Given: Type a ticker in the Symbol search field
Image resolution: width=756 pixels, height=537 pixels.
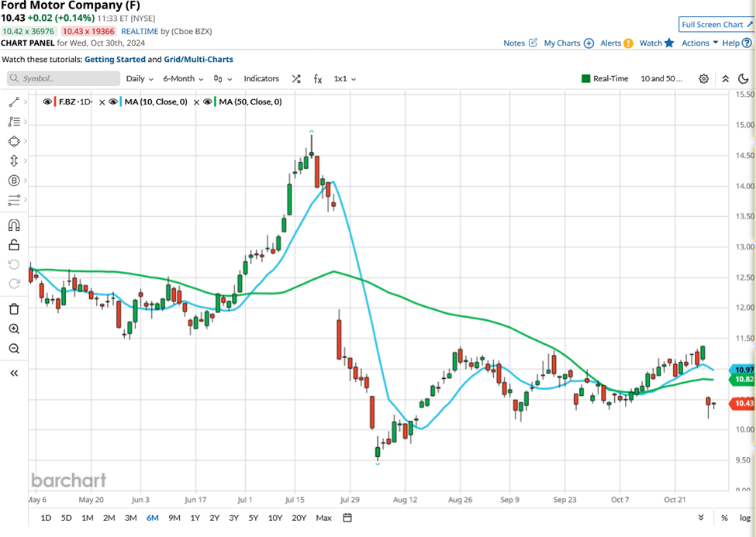Looking at the screenshot, I should (x=62, y=78).
